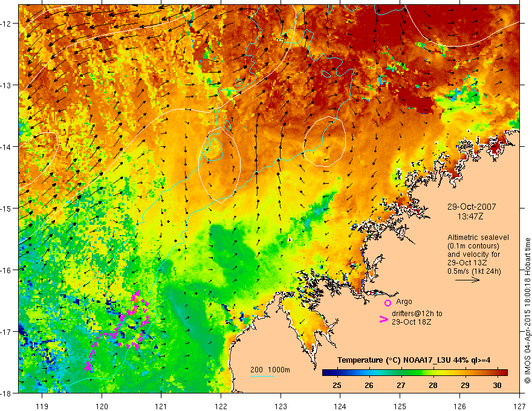Click longitude axis label "127"

click(519, 406)
